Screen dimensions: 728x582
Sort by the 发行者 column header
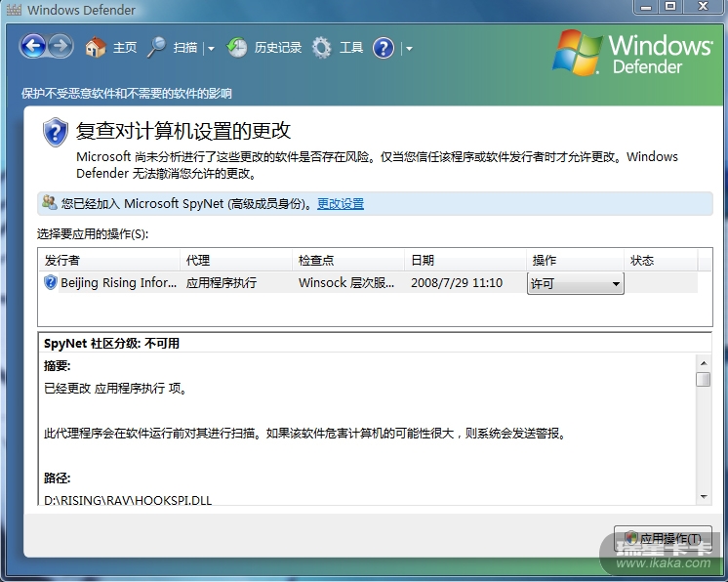pos(109,260)
